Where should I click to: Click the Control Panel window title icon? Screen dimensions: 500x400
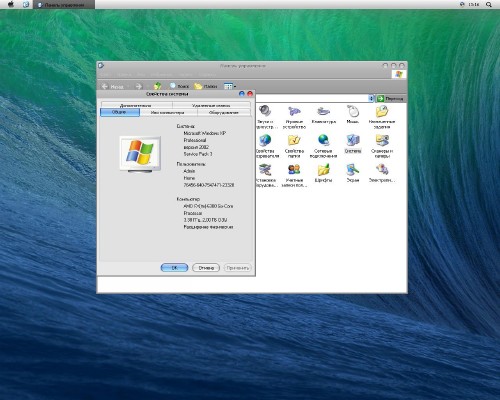pos(101,65)
